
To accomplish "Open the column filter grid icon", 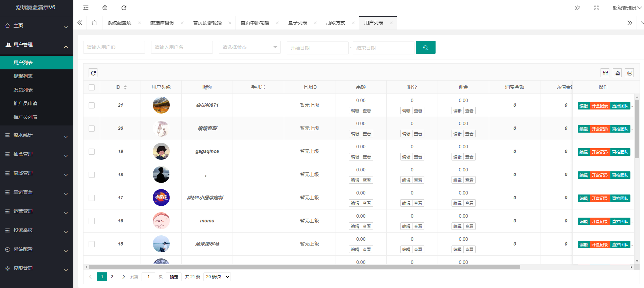I will 605,73.
